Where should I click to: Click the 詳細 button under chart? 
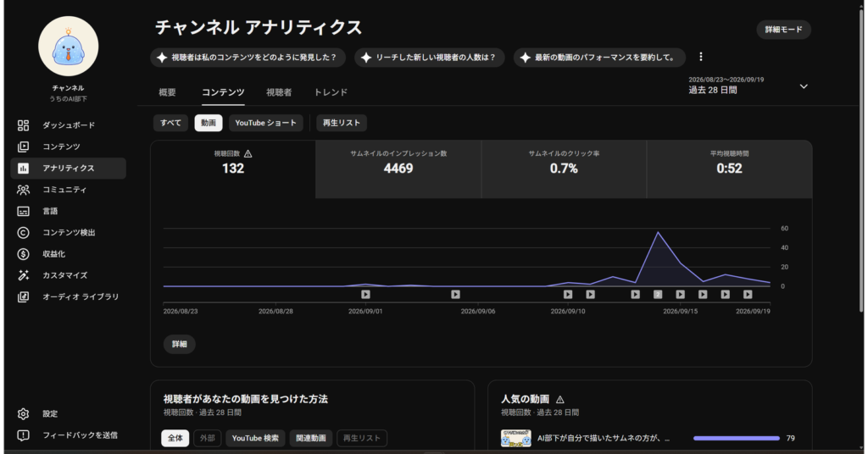pyautogui.click(x=180, y=344)
